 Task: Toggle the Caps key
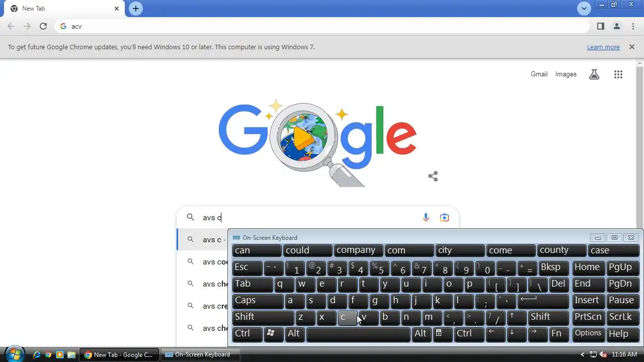(258, 301)
